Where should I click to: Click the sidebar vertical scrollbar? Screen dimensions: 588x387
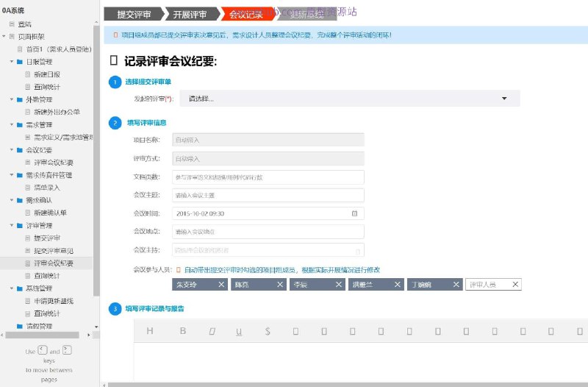(96, 161)
